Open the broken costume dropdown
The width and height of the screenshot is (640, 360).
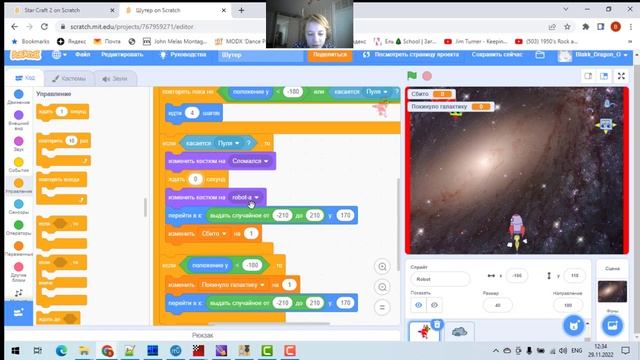pos(250,161)
